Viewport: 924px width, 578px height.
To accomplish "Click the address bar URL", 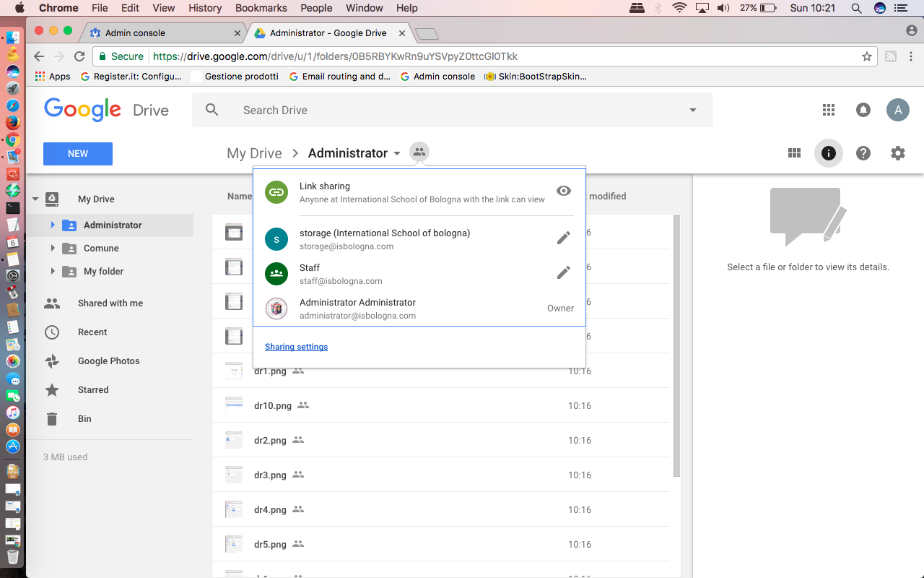I will click(x=336, y=56).
